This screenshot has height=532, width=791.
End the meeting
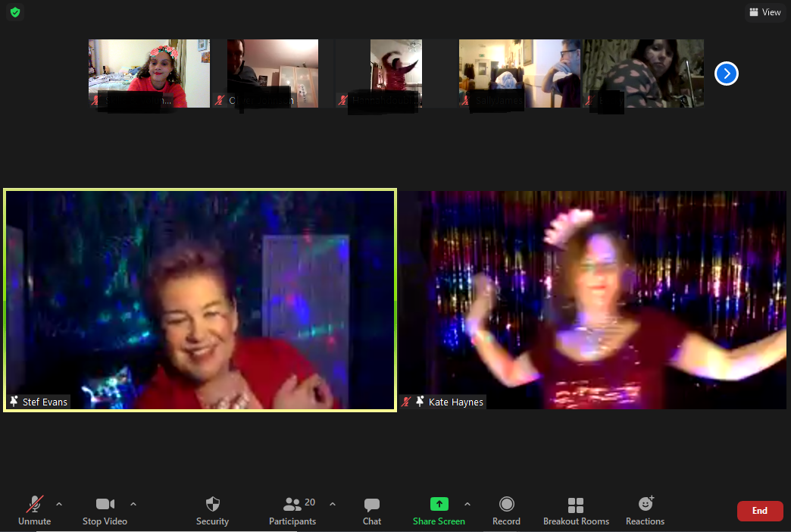click(760, 511)
